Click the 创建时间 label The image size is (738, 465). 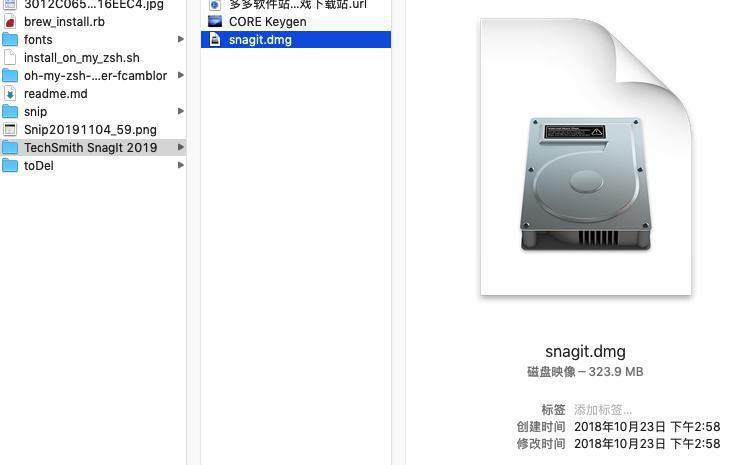click(x=541, y=426)
